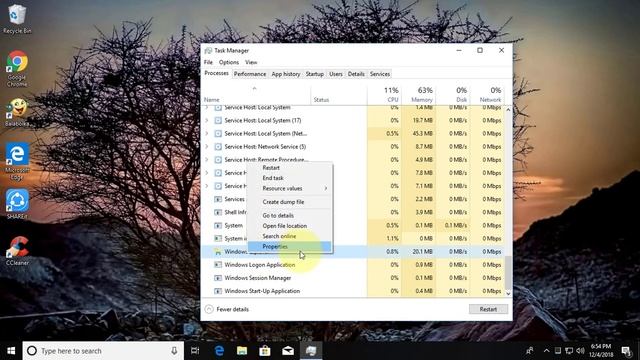Expand Service Host: Network Service (5)
The image size is (640, 360).
(x=207, y=147)
